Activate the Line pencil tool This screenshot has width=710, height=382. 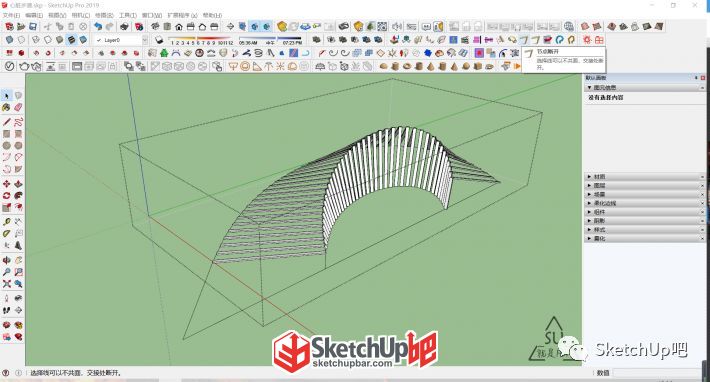click(6, 122)
